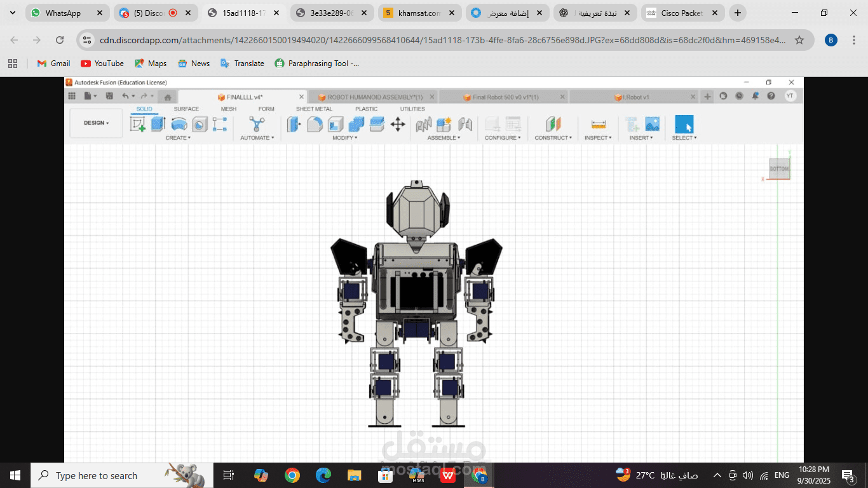Click the Translate bookmark link
Viewport: 868px width, 488px height.
[x=242, y=64]
